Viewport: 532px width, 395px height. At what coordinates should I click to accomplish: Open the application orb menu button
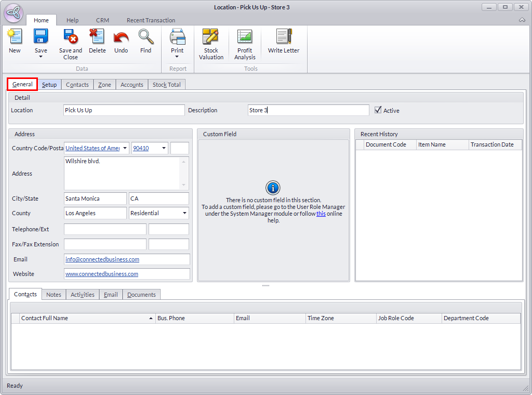point(13,13)
